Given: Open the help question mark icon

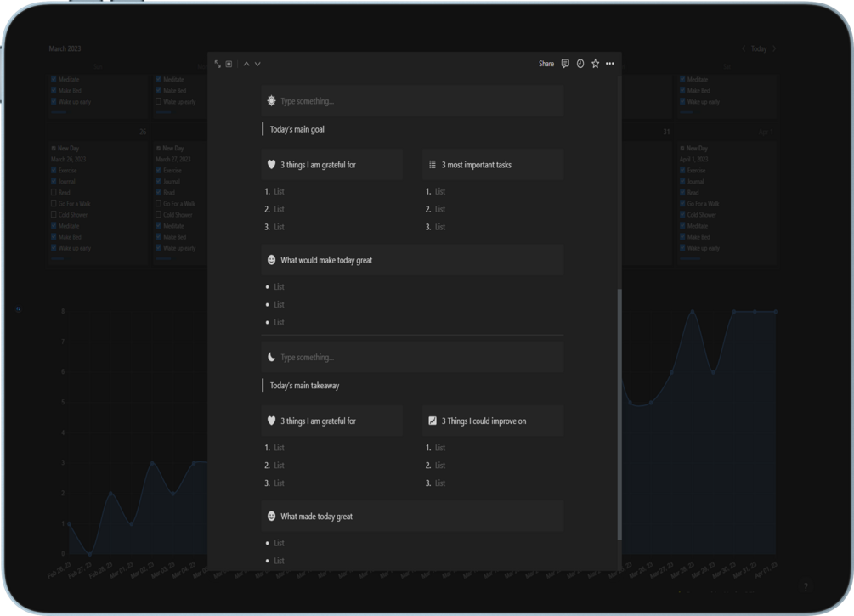Looking at the screenshot, I should pyautogui.click(x=806, y=586).
